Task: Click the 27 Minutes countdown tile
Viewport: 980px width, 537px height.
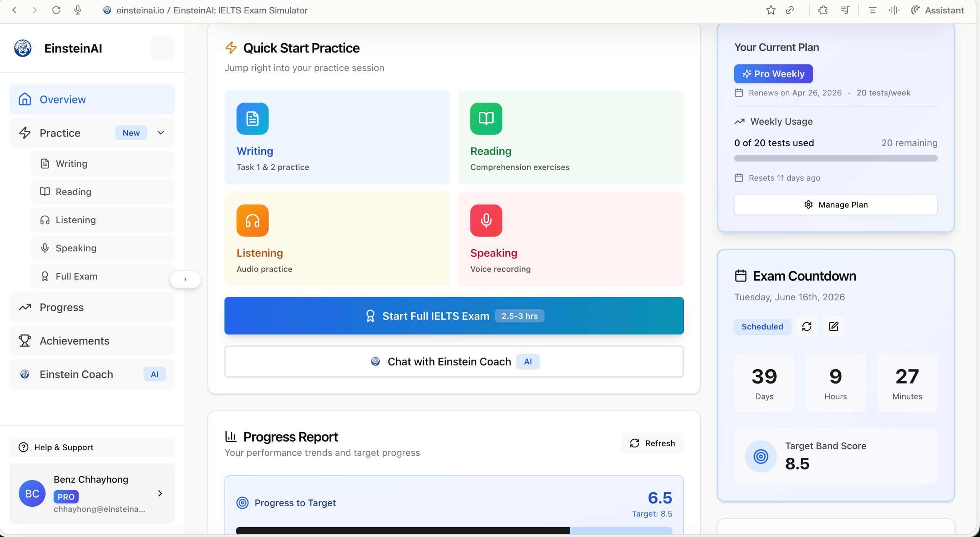Action: tap(907, 383)
